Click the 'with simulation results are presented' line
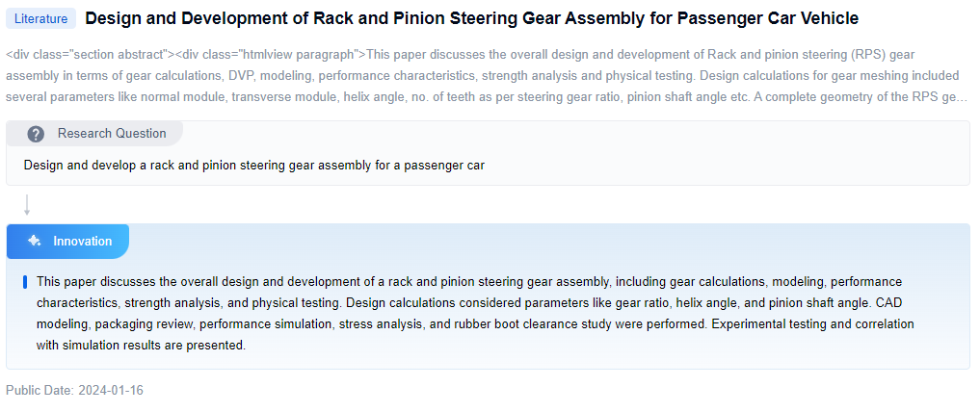 point(142,345)
